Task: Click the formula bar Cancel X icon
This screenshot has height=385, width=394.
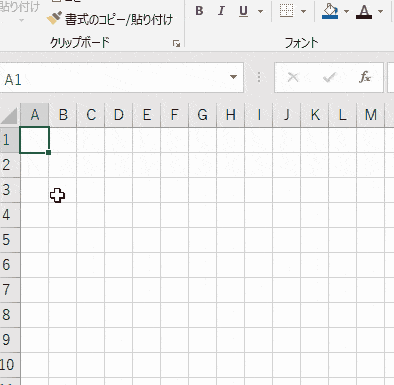Action: 293,77
